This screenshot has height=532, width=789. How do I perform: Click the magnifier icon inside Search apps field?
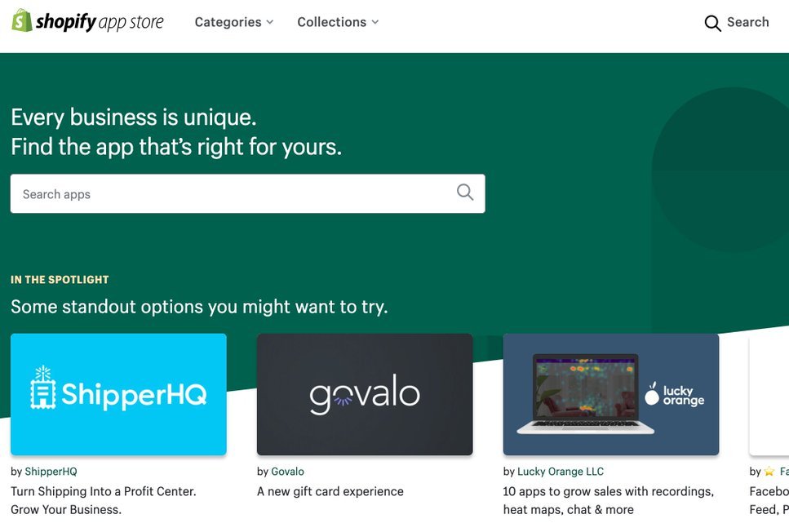coord(465,193)
